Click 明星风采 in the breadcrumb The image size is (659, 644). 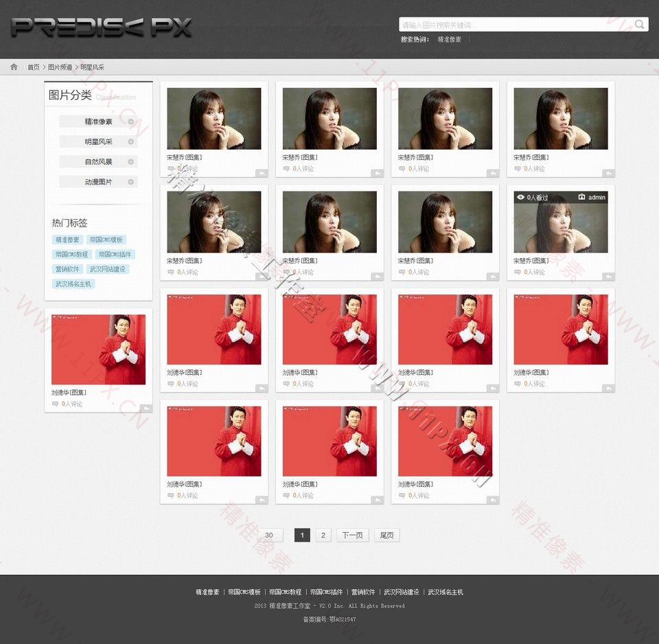click(x=93, y=67)
